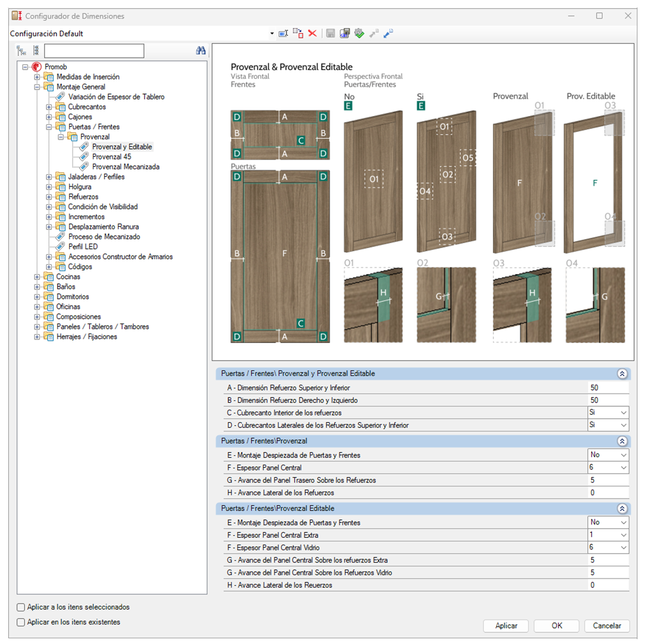Open 'F - Espesor Panel Central' dropdown

pyautogui.click(x=623, y=468)
